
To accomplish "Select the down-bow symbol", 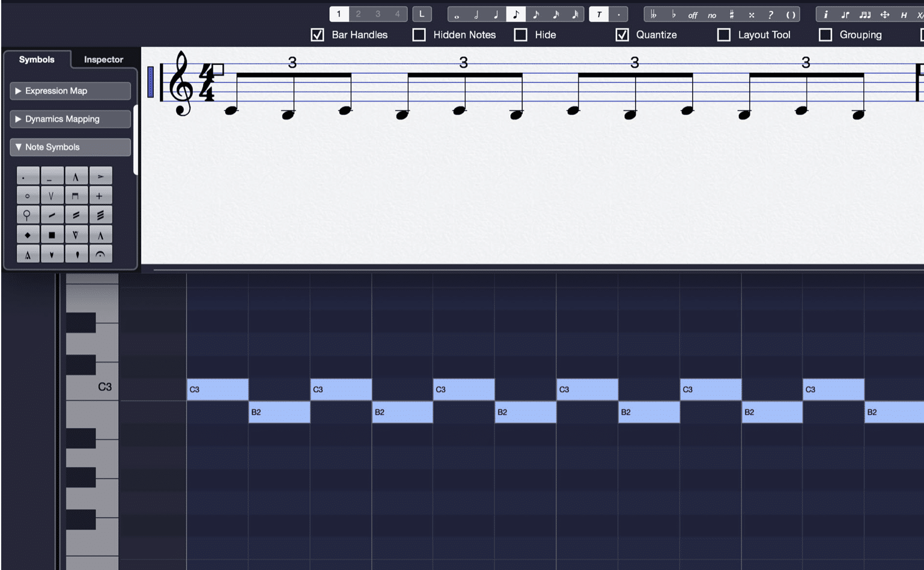I will tap(76, 195).
